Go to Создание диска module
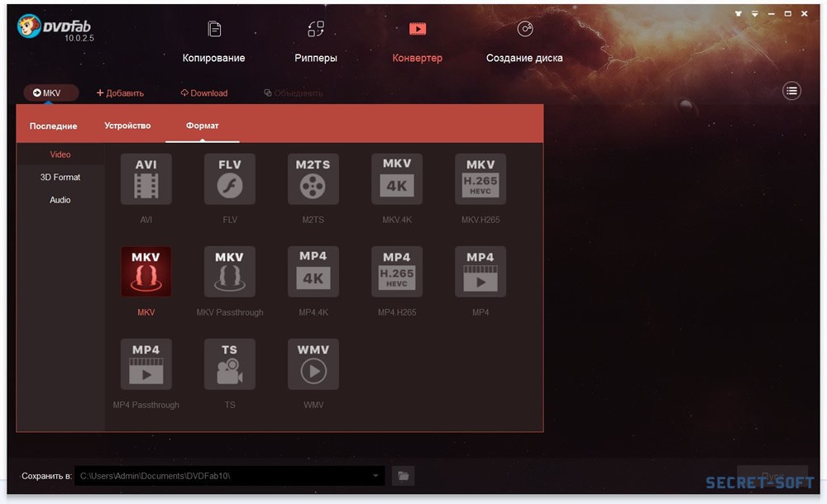The width and height of the screenshot is (827, 504). (x=524, y=42)
